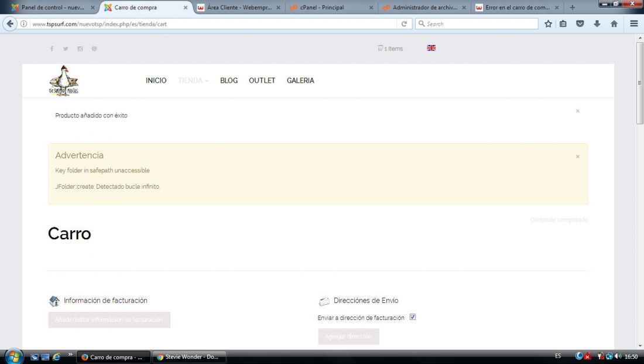The image size is (644, 364).
Task: Dismiss the 'Producto añadido con éxito' message
Action: point(577,111)
